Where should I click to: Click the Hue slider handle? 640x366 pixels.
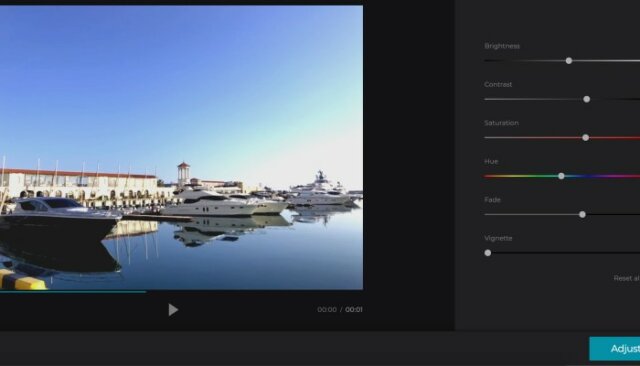click(561, 176)
